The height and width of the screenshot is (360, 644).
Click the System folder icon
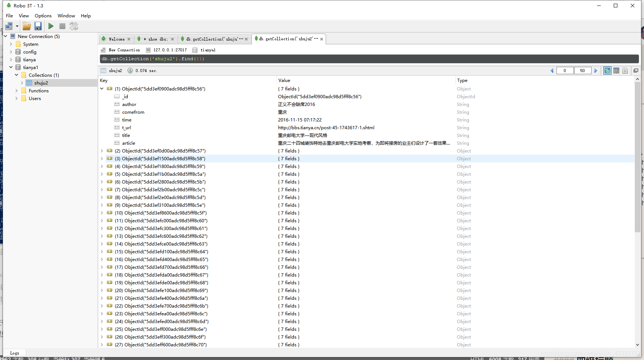click(x=18, y=44)
